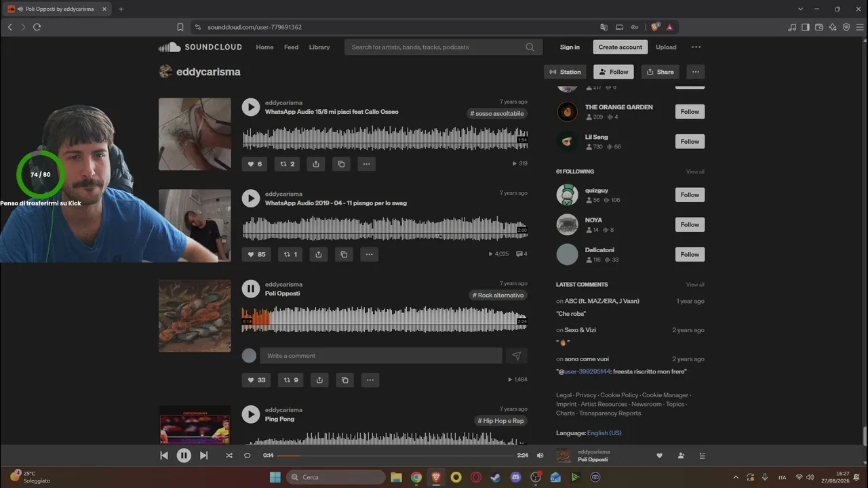Open the # Rock alternativo tag

pyautogui.click(x=498, y=296)
